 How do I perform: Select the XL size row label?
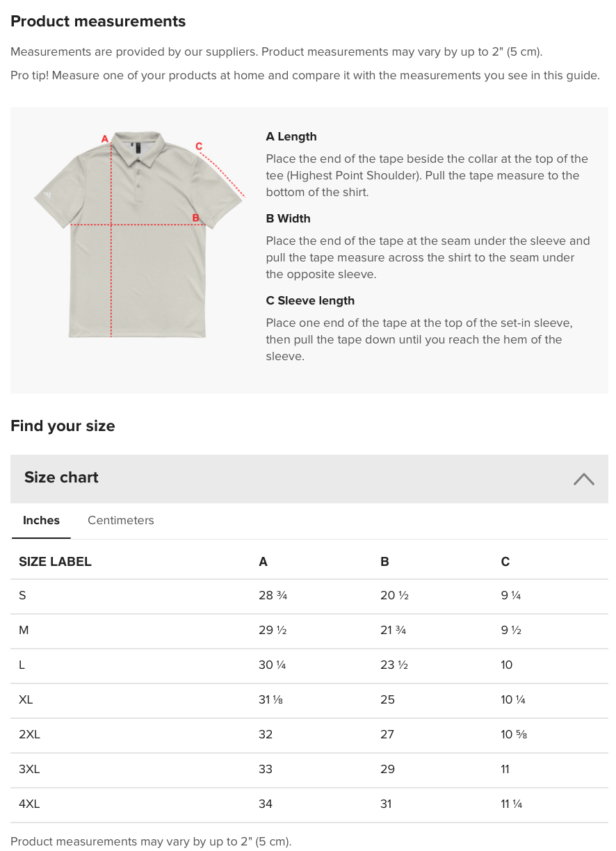26,700
